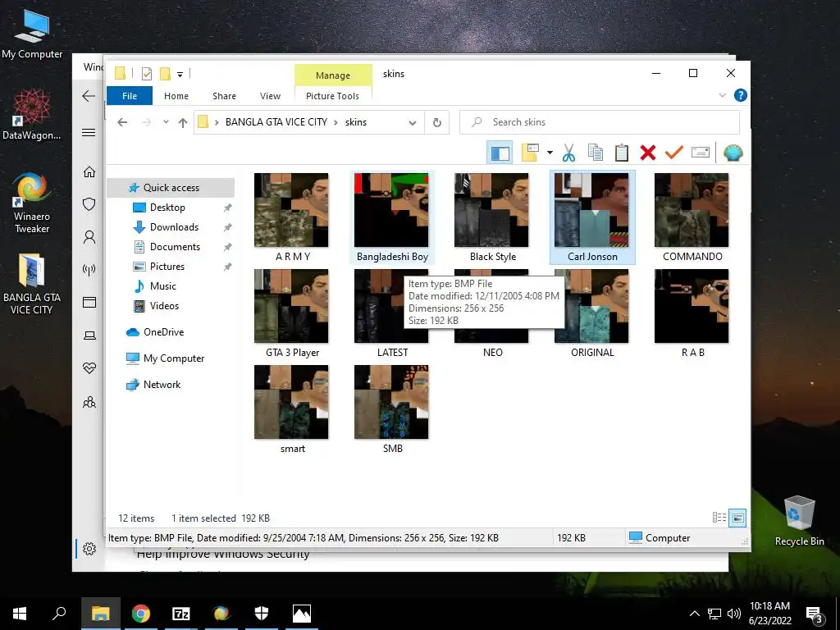Open Chrome from the taskbar
840x630 pixels.
[x=141, y=614]
